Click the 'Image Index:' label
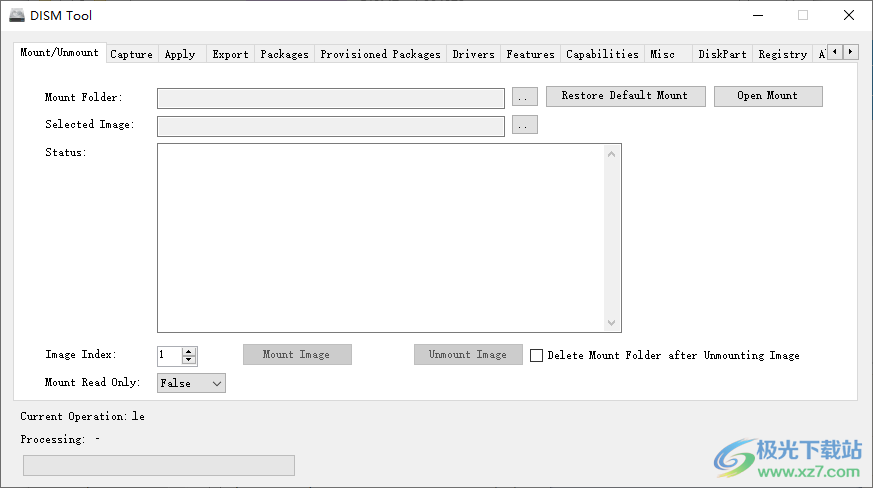The image size is (873, 488). (x=81, y=354)
